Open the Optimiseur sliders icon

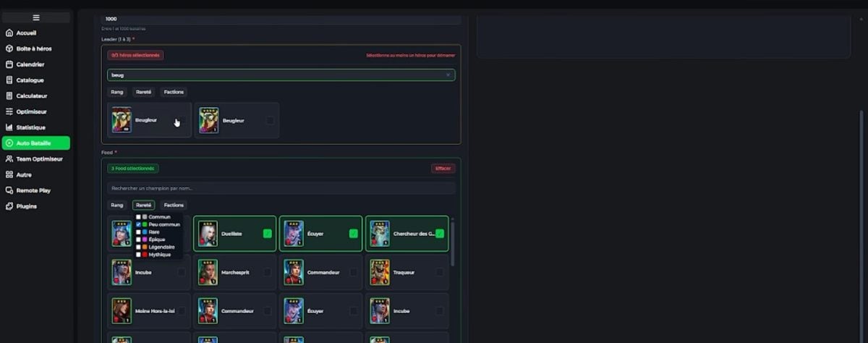(x=9, y=111)
